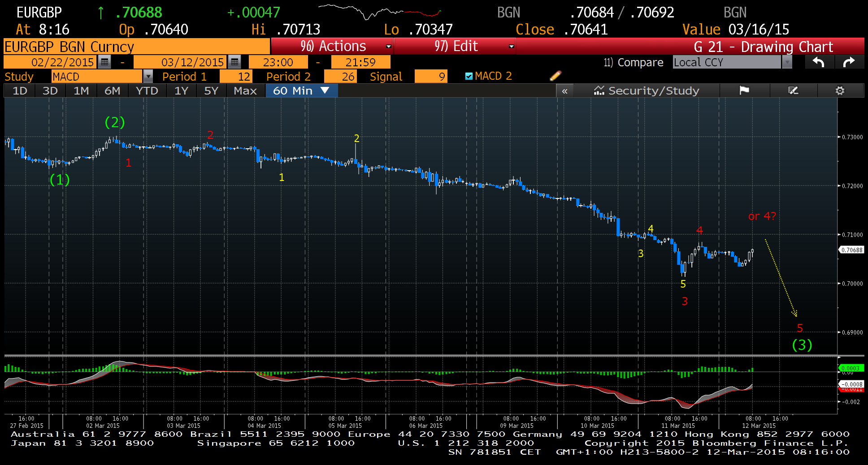Click the redo arrow button
Image resolution: width=868 pixels, height=465 pixels.
[849, 62]
